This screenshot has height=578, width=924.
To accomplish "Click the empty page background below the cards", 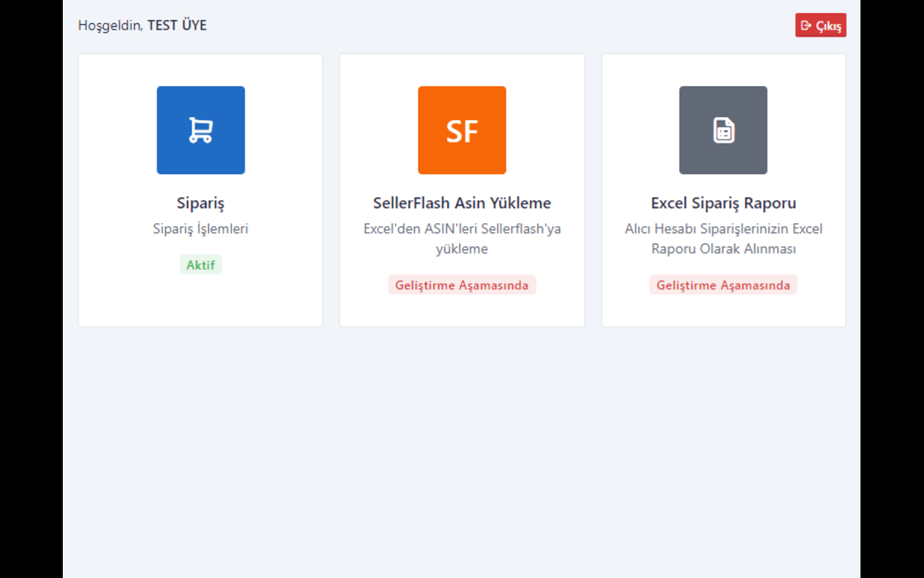I will pos(462,448).
